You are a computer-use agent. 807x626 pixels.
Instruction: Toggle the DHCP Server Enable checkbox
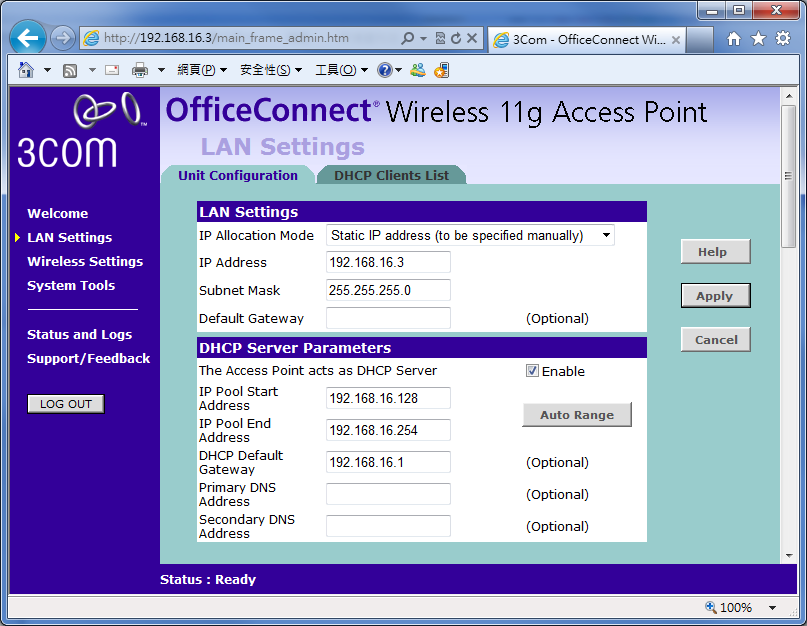point(532,371)
